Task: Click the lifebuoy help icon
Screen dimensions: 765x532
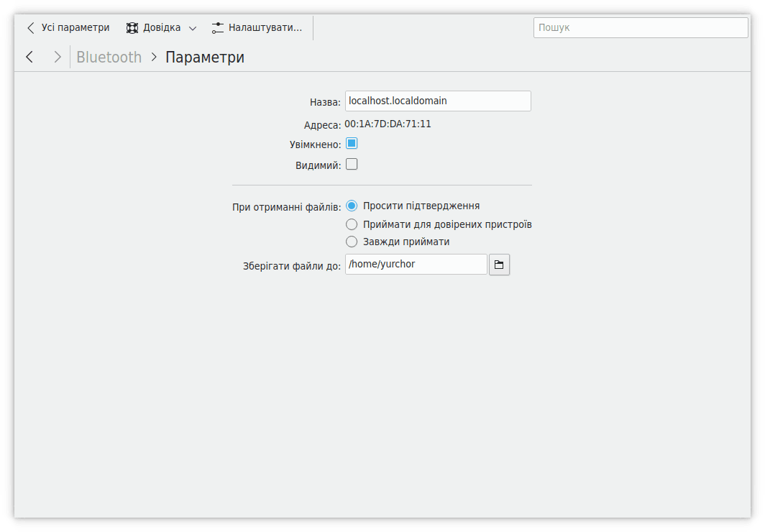Action: pyautogui.click(x=132, y=28)
